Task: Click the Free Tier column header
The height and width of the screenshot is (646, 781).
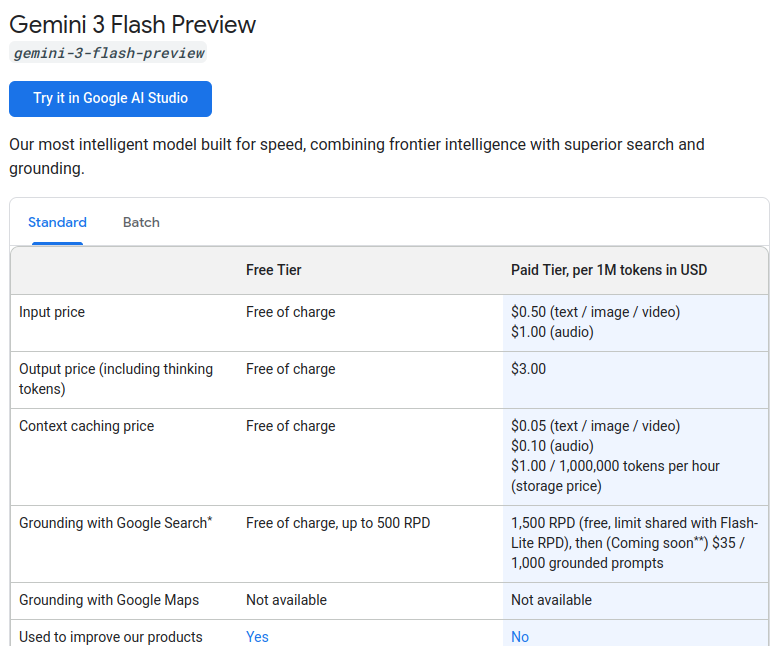Action: 273,270
